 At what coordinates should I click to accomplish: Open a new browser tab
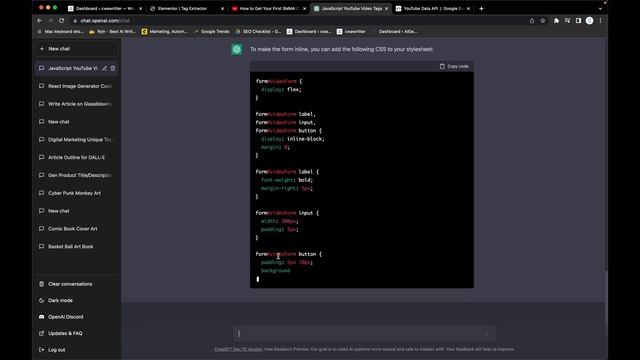481,9
